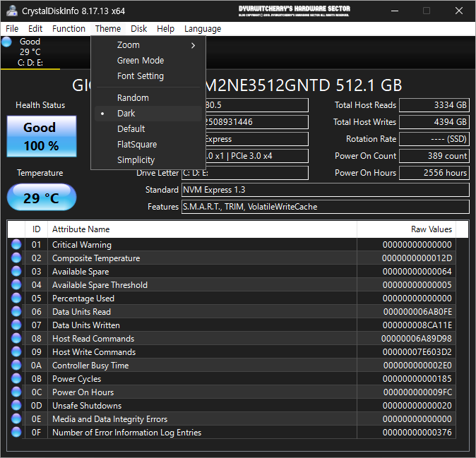This screenshot has width=476, height=458.
Task: Close the CrystalDiskInfo window
Action: [x=459, y=11]
